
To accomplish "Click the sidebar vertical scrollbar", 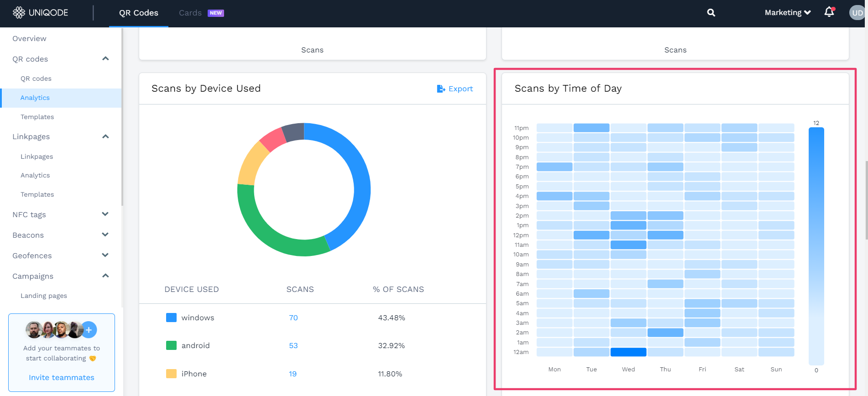I will [x=122, y=116].
